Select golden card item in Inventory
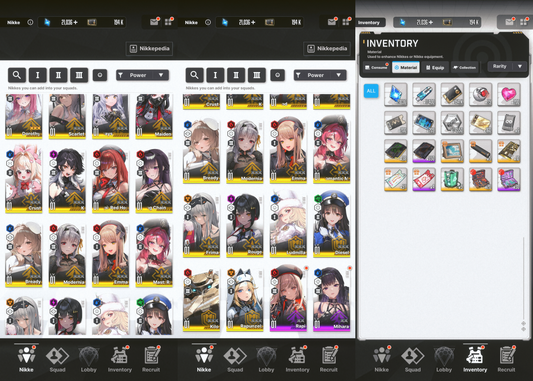This screenshot has width=533, height=381. click(x=480, y=122)
